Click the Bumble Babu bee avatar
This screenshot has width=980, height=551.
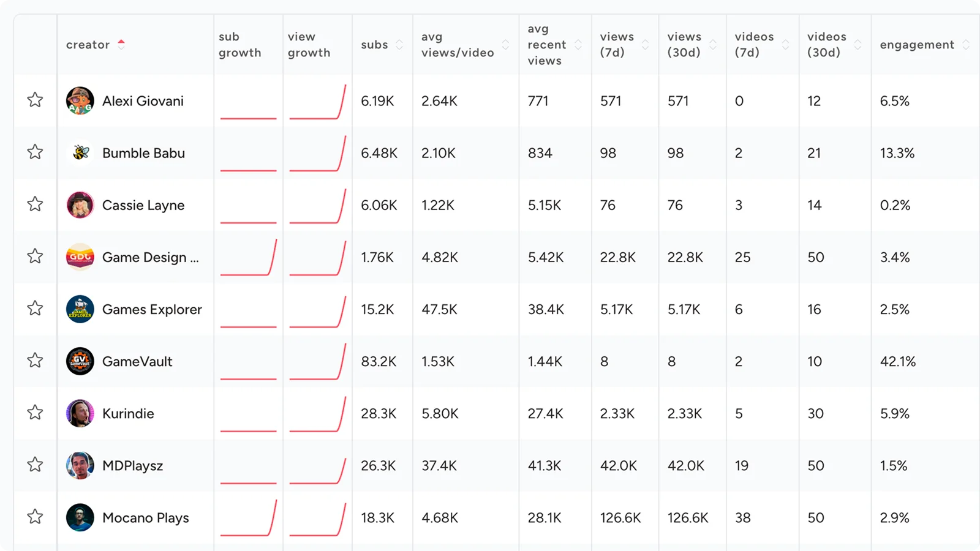[80, 153]
